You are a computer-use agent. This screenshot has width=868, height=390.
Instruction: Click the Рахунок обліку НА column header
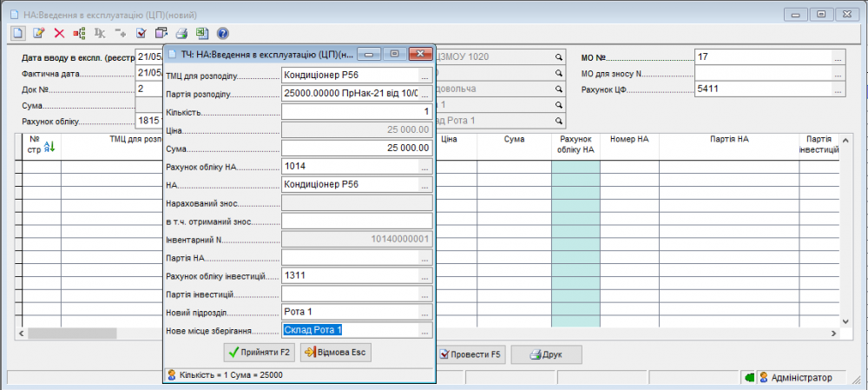tap(575, 144)
